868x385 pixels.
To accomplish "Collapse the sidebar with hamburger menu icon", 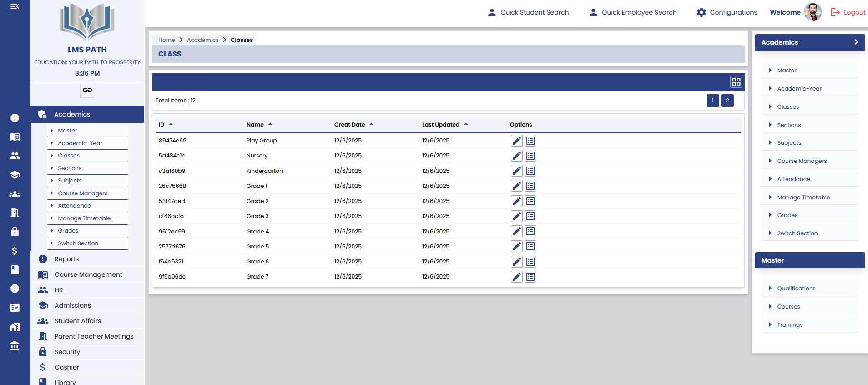I will click(x=15, y=6).
